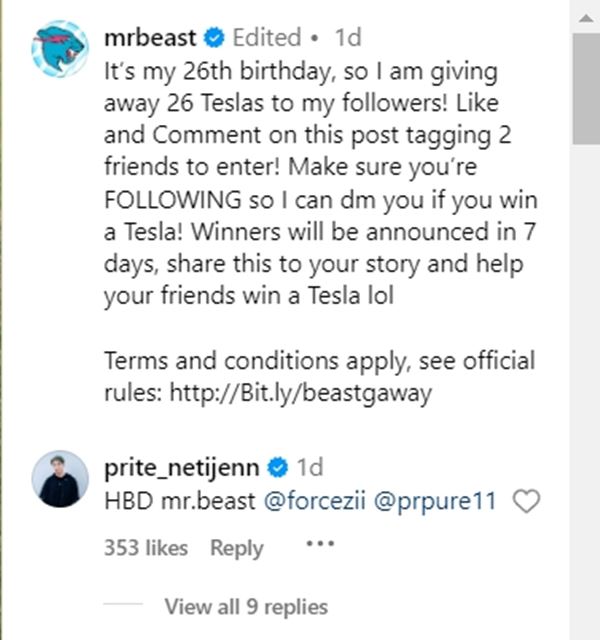Click mrbeast's blue verified badge
The height and width of the screenshot is (640, 600).
tap(212, 39)
